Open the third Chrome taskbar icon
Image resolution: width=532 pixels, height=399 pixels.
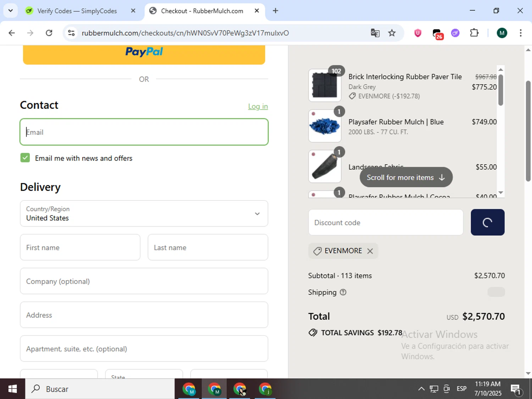(x=240, y=389)
